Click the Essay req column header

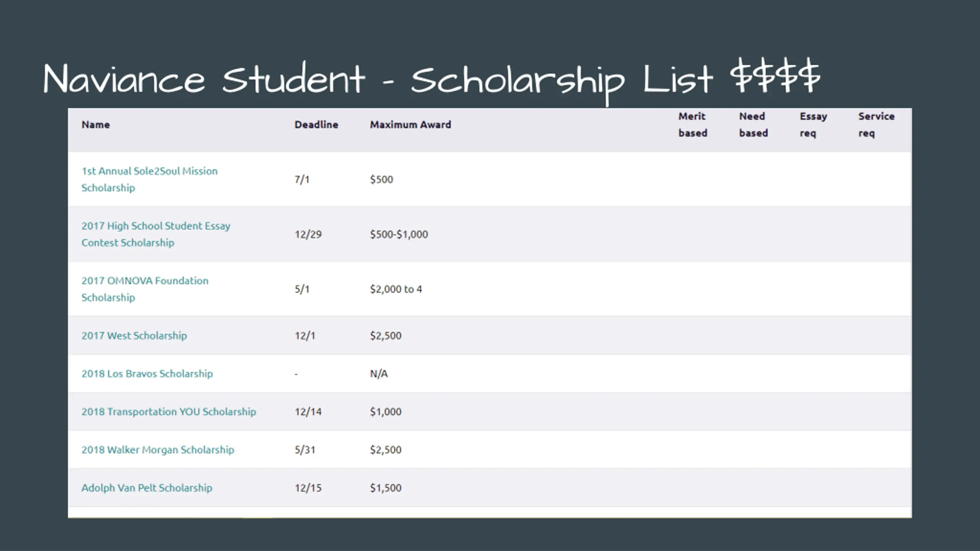[x=813, y=125]
